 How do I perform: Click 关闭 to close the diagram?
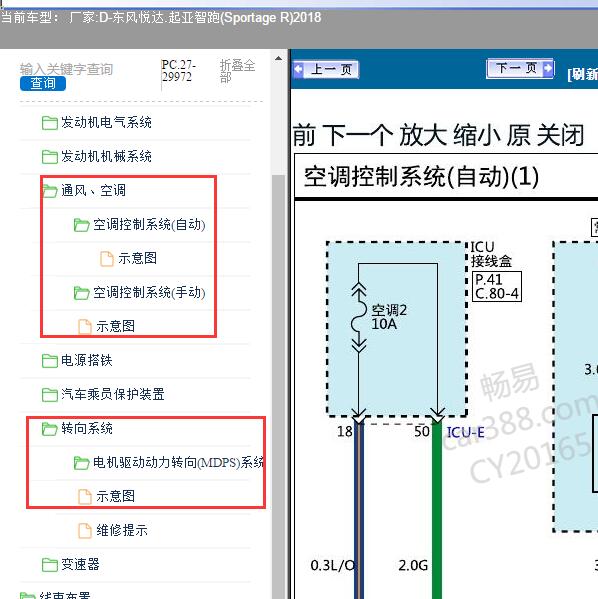point(560,135)
